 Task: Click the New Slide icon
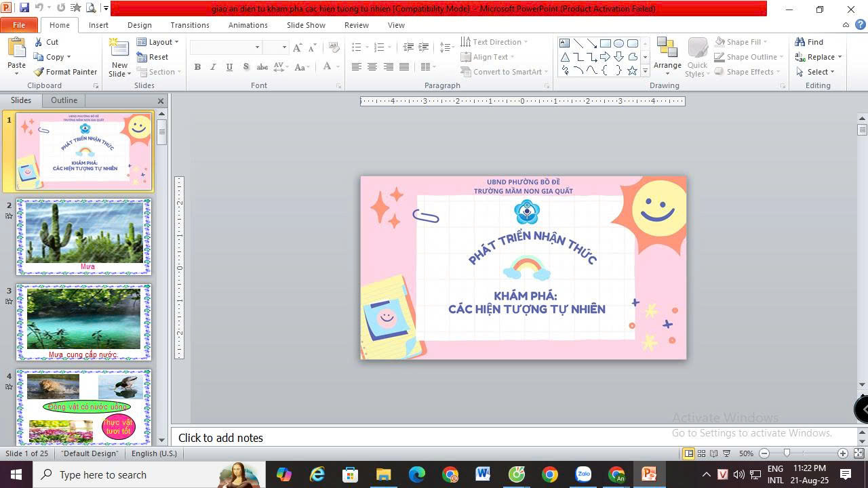coord(119,50)
